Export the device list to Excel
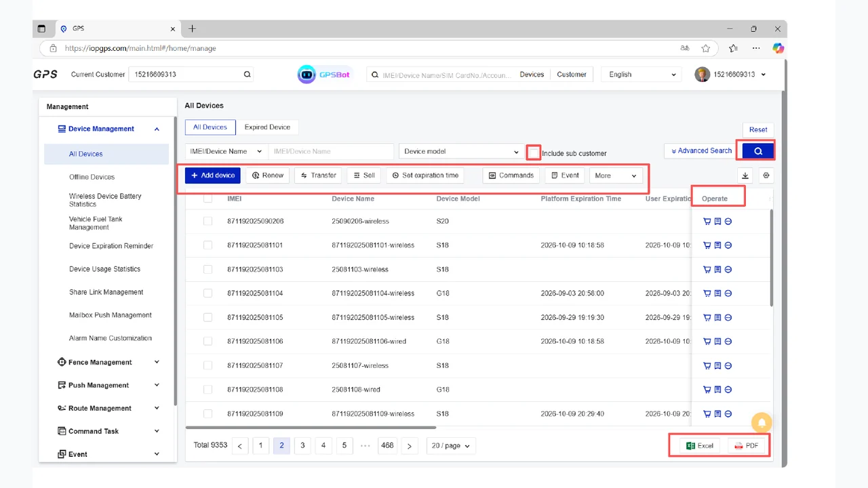The image size is (868, 488). (700, 445)
